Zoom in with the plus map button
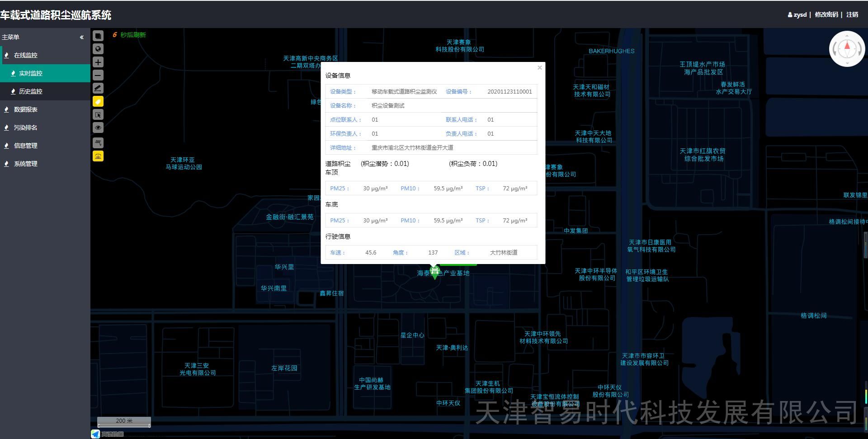Screen dimensions: 868x439 click(98, 62)
